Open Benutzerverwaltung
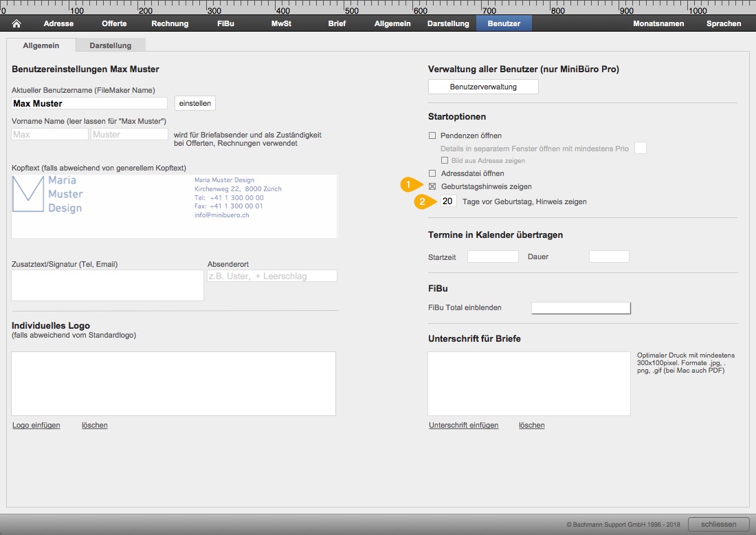Screen dimensions: 756x535 tap(483, 87)
